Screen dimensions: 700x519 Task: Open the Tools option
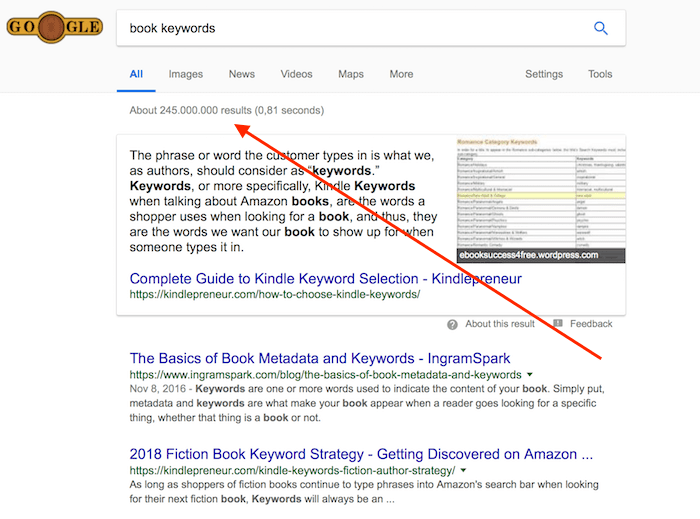(x=600, y=74)
